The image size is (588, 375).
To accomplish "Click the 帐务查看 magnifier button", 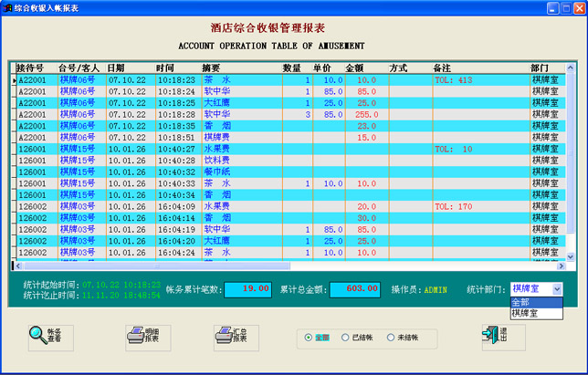I will (x=47, y=335).
